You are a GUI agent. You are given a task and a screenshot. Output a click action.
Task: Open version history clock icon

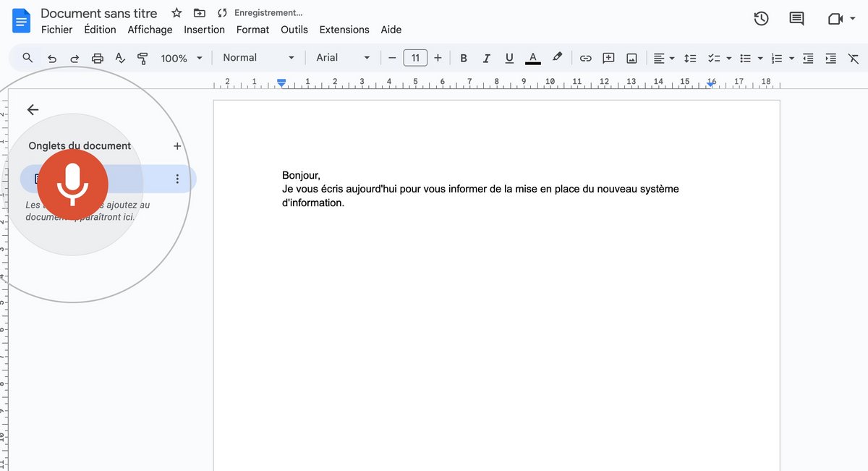pos(761,19)
